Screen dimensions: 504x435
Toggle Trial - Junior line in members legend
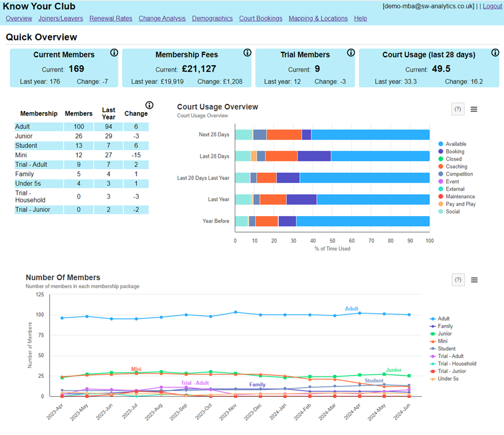[x=448, y=371]
